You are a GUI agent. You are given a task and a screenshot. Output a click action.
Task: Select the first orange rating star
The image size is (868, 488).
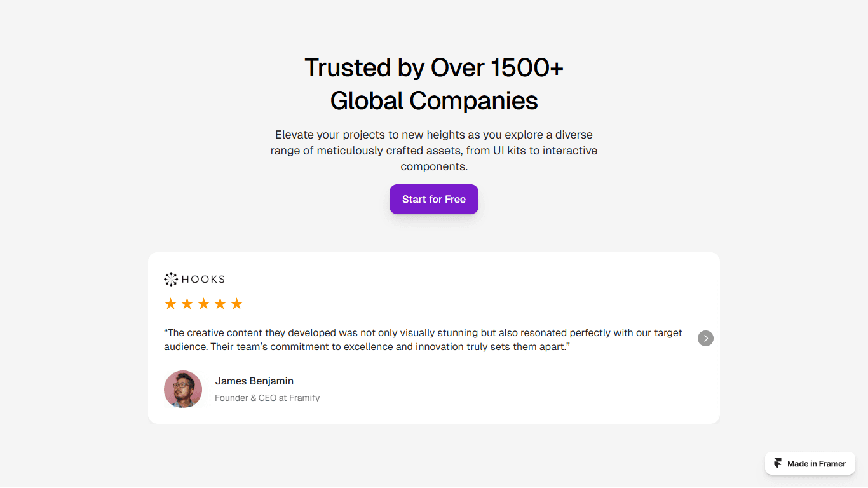coord(170,304)
